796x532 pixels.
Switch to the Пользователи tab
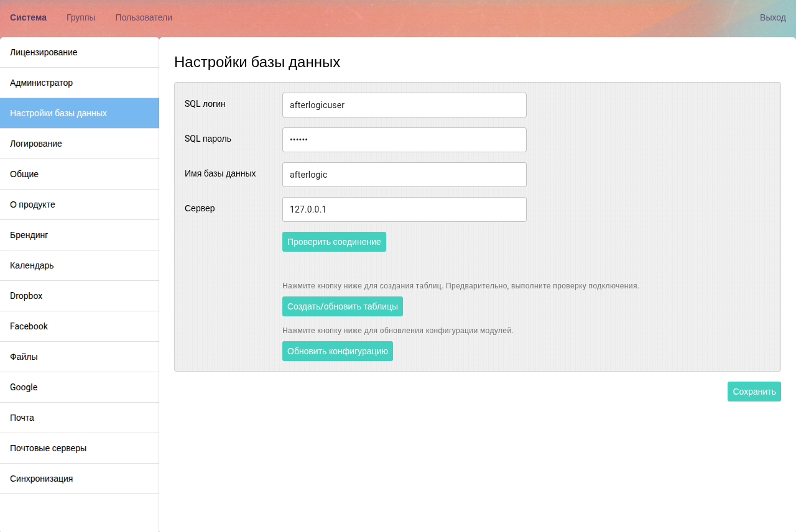[x=144, y=17]
